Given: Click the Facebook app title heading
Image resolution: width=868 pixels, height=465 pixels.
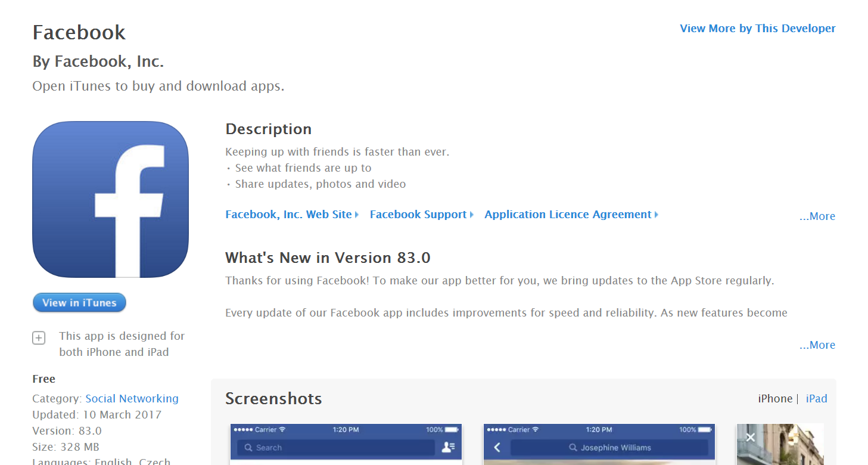Looking at the screenshot, I should (x=79, y=32).
